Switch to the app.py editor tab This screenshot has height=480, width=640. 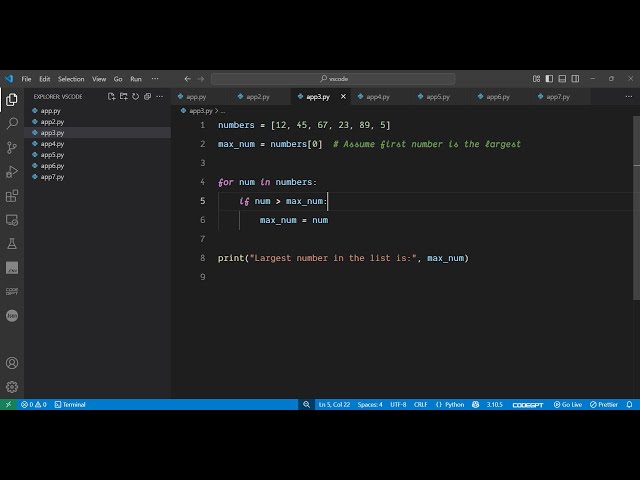[x=201, y=97]
